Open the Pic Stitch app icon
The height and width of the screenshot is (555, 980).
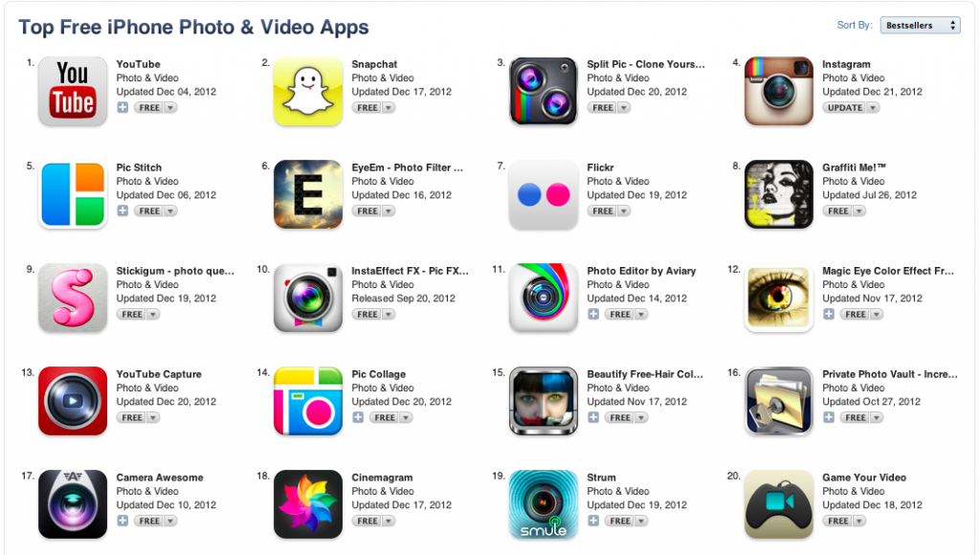pyautogui.click(x=73, y=194)
